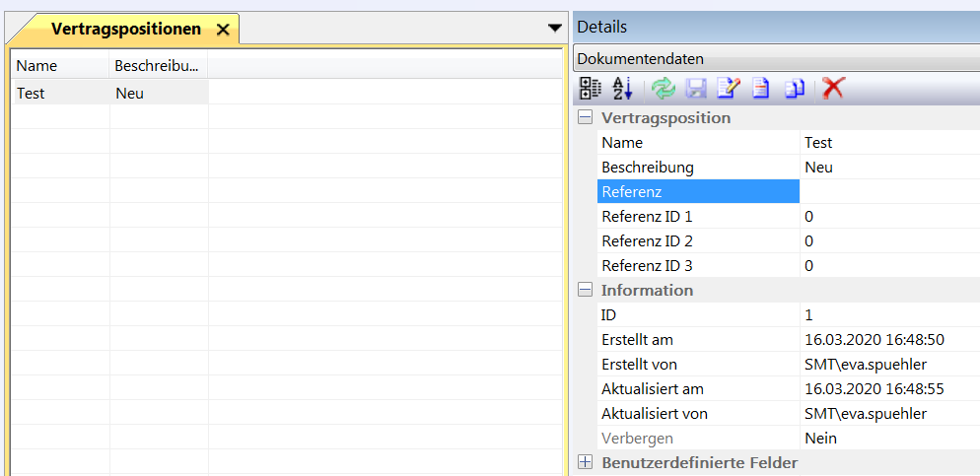
Task: Select the Vertragspositionen tab
Action: [125, 30]
